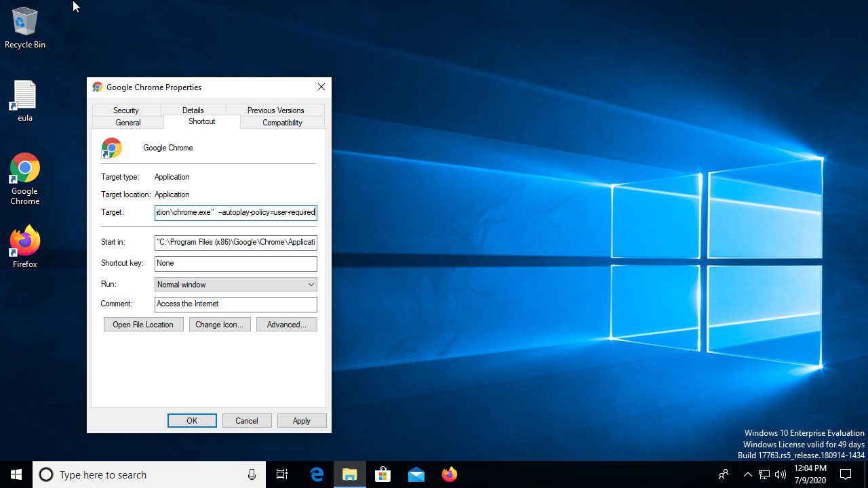The height and width of the screenshot is (488, 868).
Task: Switch to the General tab
Action: pos(128,123)
